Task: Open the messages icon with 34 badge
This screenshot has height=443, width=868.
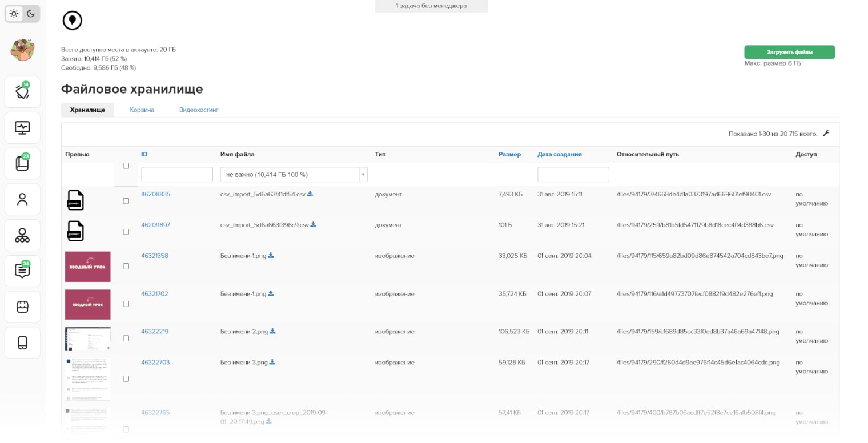Action: tap(22, 271)
